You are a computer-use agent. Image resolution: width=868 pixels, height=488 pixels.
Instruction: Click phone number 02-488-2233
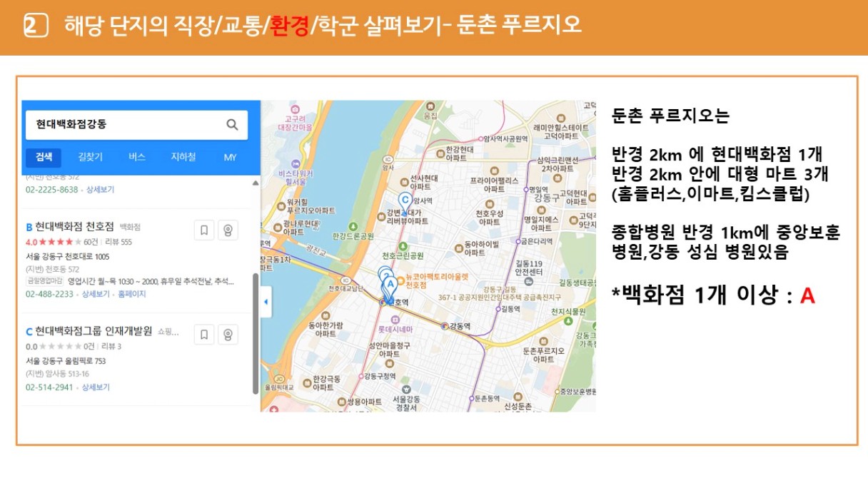49,294
